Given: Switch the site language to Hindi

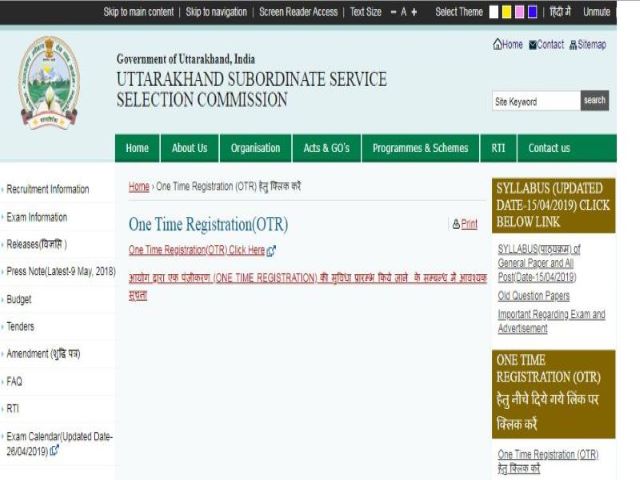Looking at the screenshot, I should [560, 12].
